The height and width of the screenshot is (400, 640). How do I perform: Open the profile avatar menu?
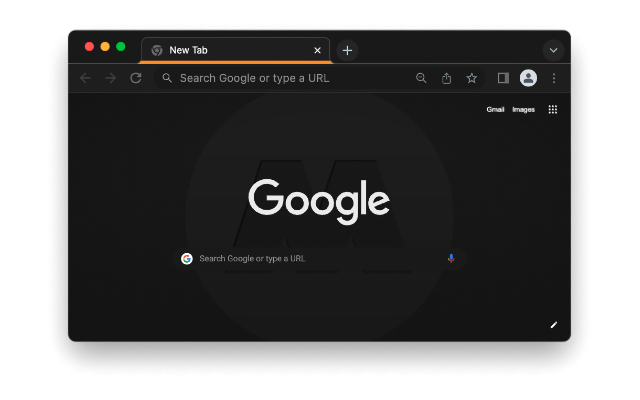528,78
